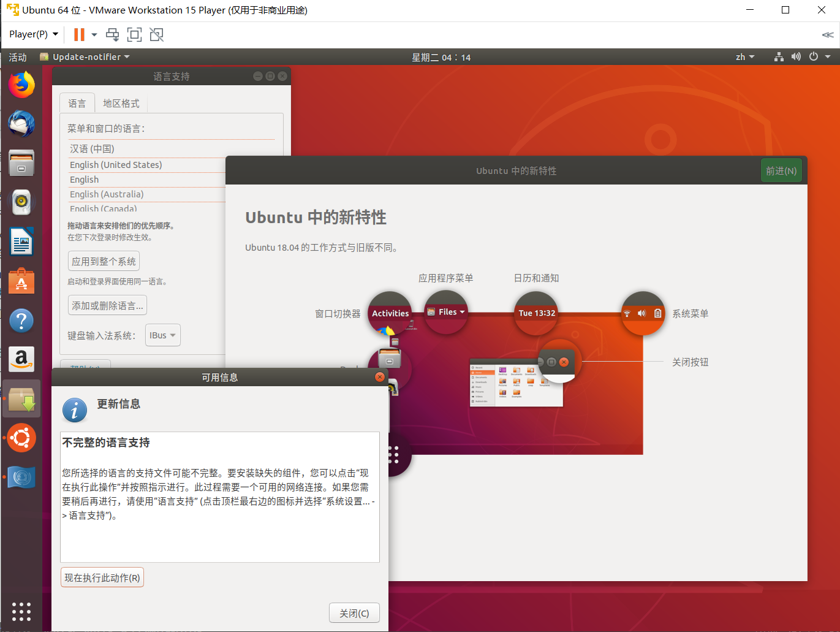Screen dimensions: 840x632
Task: Click the 关闭(C) button
Action: tap(354, 613)
